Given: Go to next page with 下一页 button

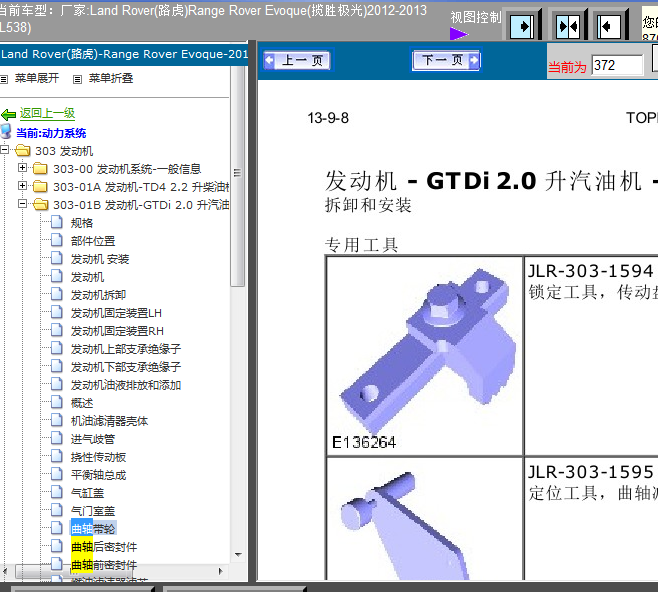Looking at the screenshot, I should click(446, 60).
